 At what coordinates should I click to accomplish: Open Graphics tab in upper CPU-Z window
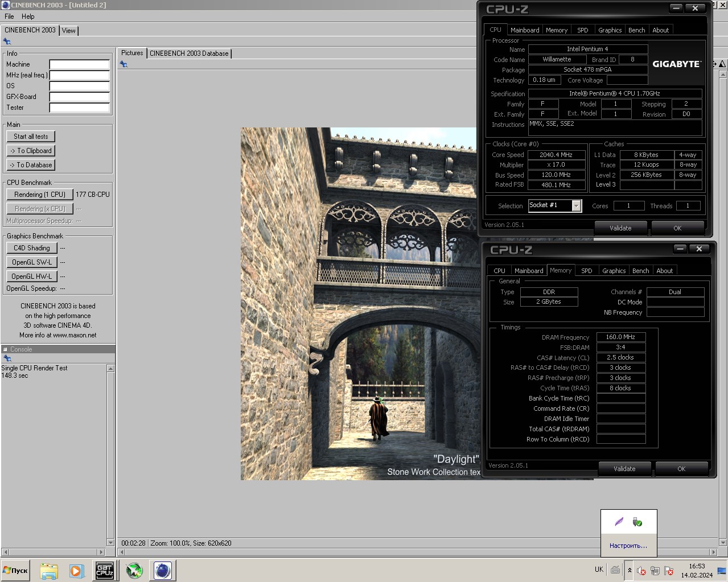(610, 30)
